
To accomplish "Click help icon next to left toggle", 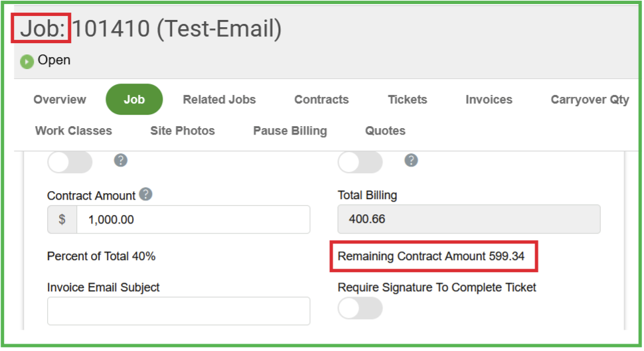I will (x=120, y=160).
